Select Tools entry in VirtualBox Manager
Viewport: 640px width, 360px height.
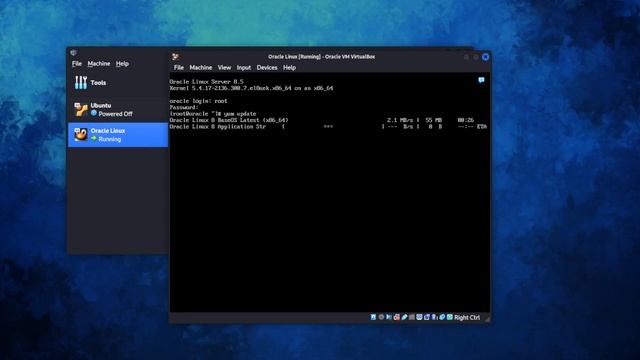(x=118, y=83)
